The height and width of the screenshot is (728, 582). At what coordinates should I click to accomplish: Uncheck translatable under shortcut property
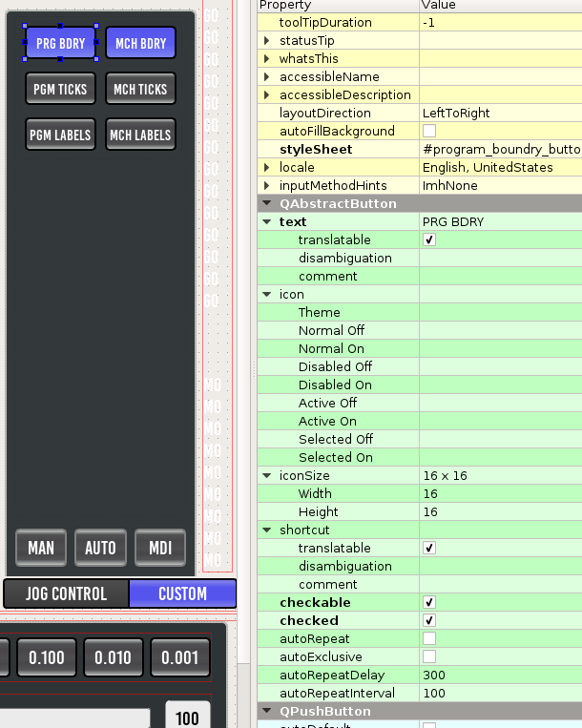tap(429, 548)
